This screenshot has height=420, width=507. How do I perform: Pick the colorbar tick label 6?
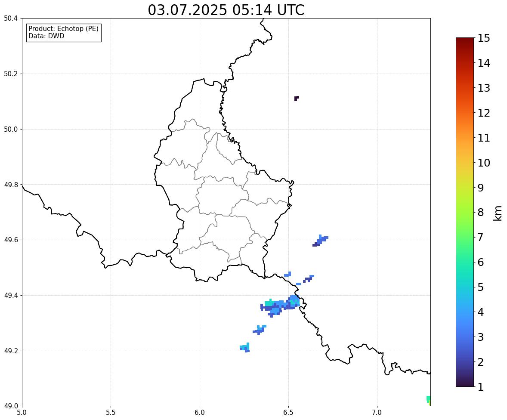point(481,262)
